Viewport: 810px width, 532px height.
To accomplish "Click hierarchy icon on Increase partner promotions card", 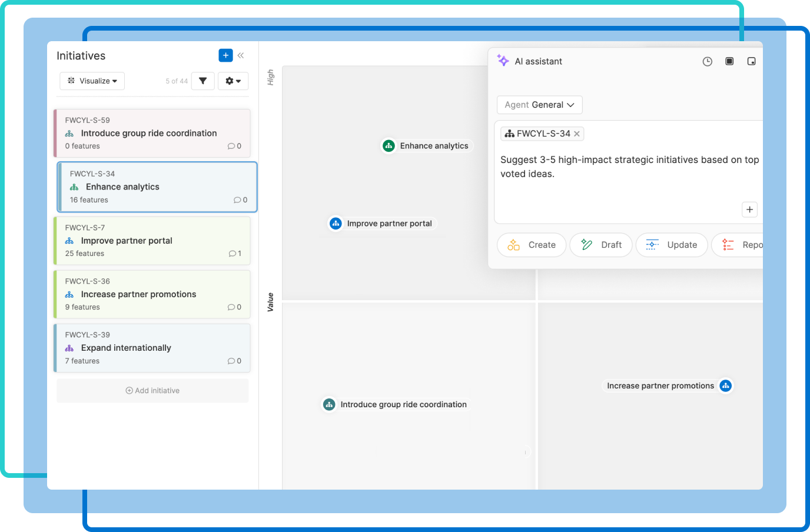I will (x=69, y=295).
